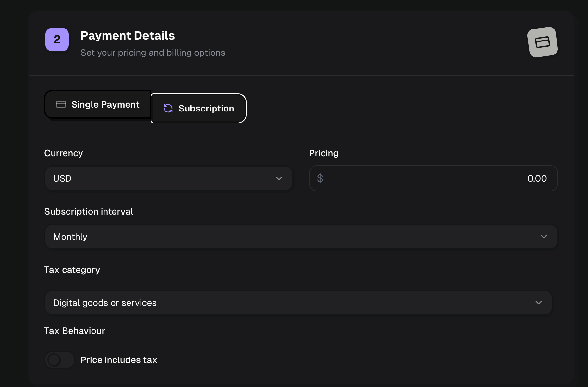The image size is (588, 387).
Task: Click the chevron on the Currency selector
Action: click(x=278, y=178)
